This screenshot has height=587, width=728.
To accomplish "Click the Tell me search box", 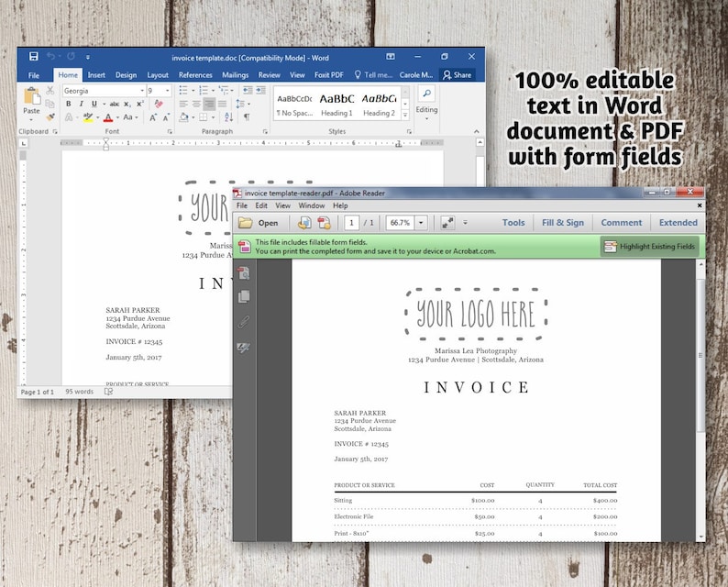I will pyautogui.click(x=374, y=75).
